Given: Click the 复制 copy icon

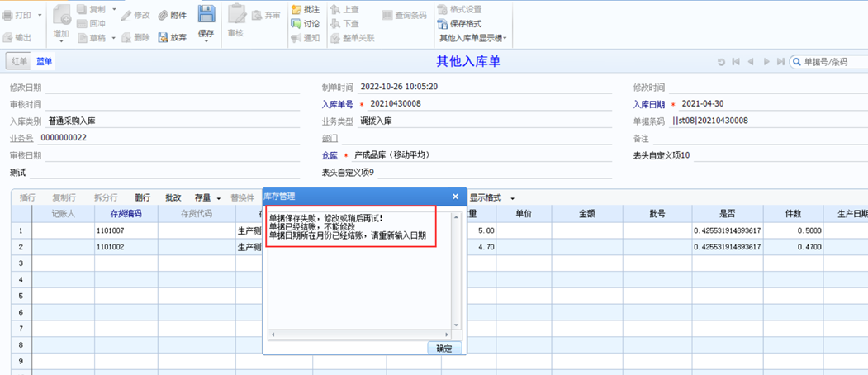Looking at the screenshot, I should pyautogui.click(x=82, y=9).
